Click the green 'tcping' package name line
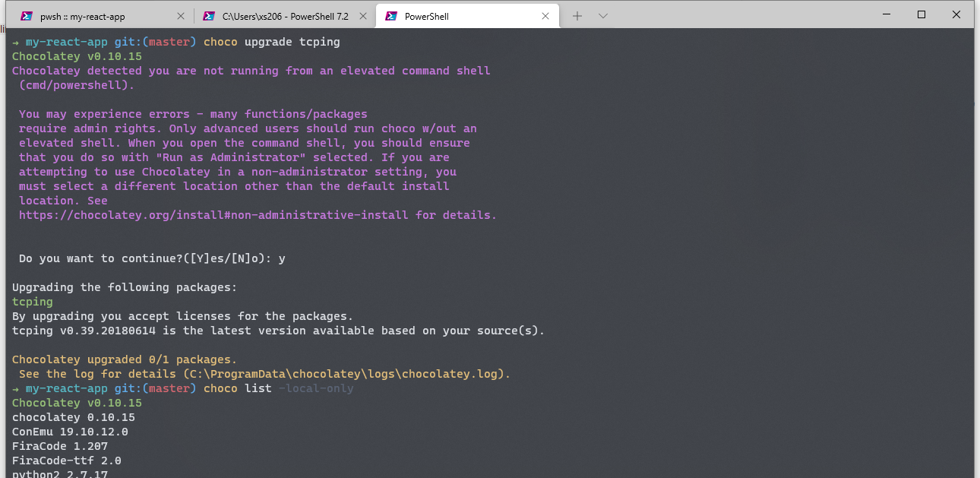 point(33,302)
